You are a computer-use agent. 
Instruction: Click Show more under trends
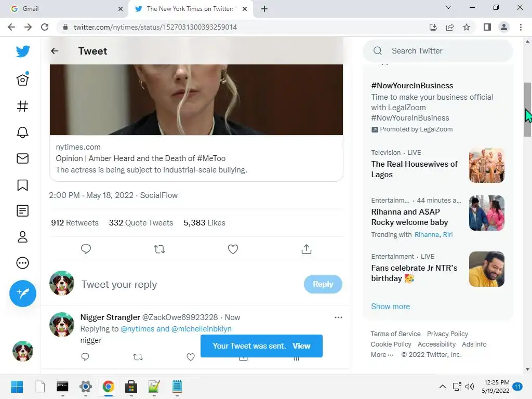coord(391,307)
